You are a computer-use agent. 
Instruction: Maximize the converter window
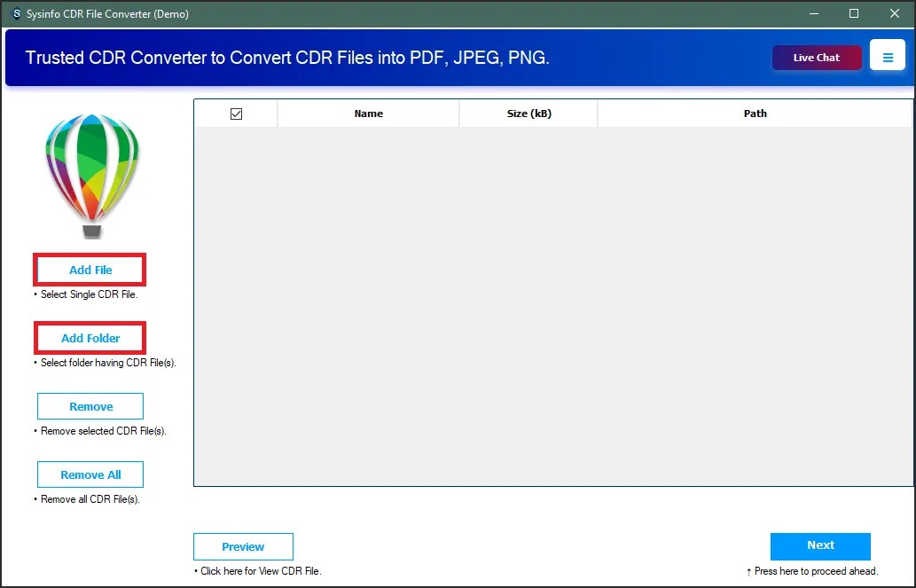click(x=853, y=13)
